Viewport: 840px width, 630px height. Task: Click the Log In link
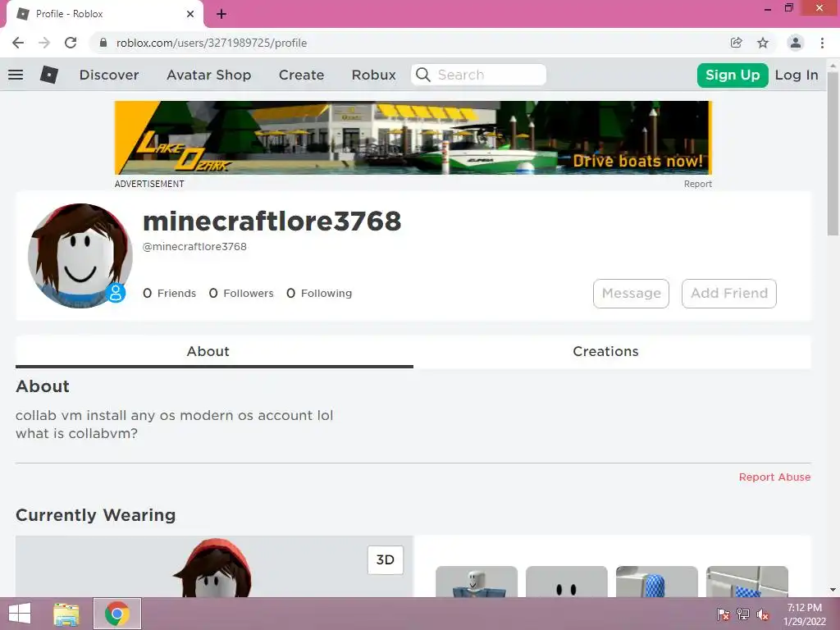click(x=797, y=75)
